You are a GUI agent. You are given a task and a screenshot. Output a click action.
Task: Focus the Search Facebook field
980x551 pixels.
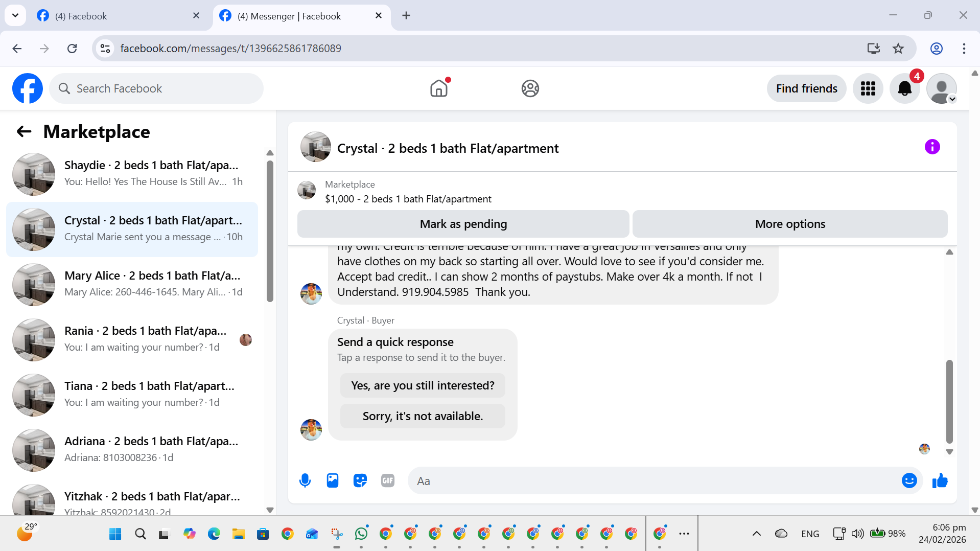(156, 88)
